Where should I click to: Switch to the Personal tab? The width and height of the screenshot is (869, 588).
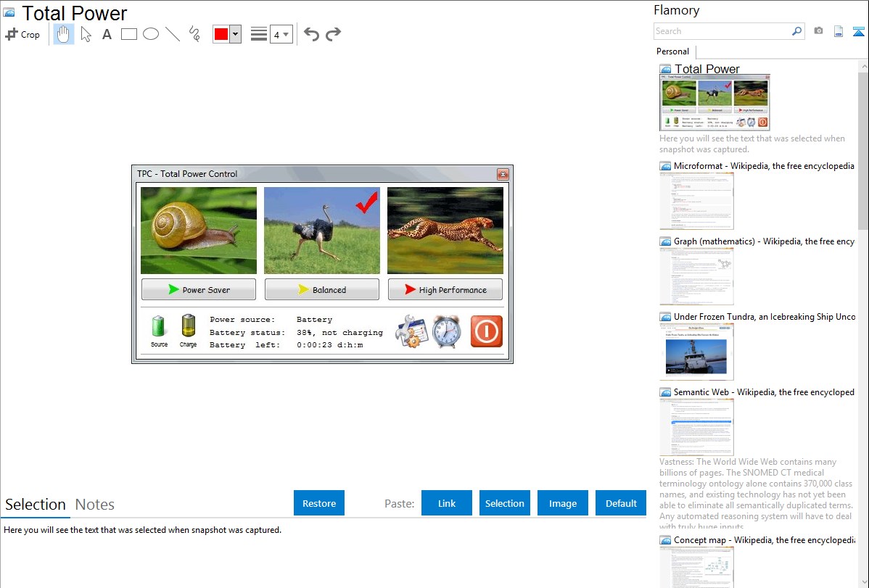(x=673, y=51)
